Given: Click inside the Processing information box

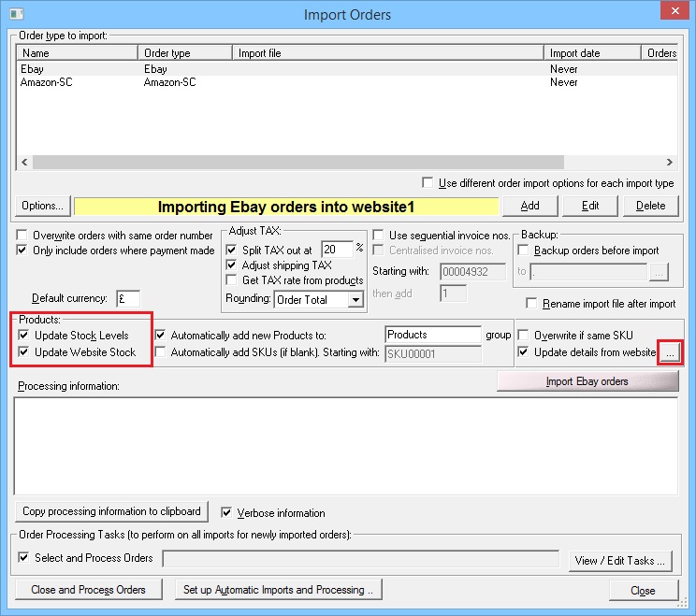Looking at the screenshot, I should pos(346,446).
